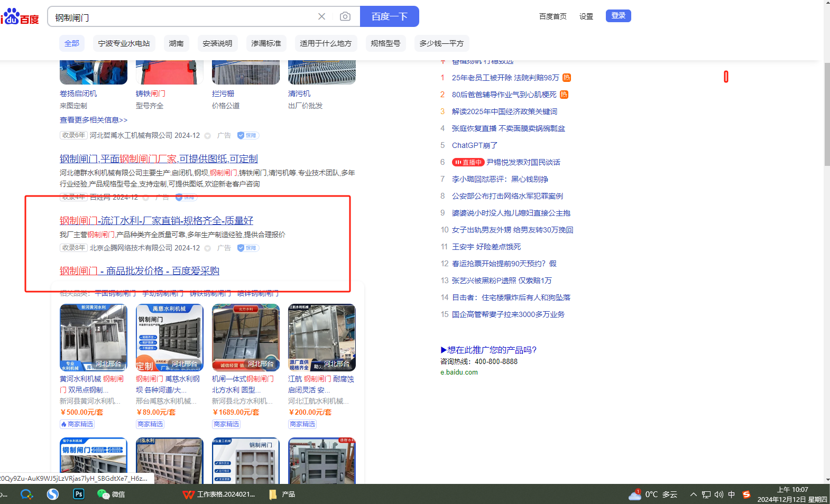Click the 登录 login button
The image size is (830, 504).
point(619,16)
